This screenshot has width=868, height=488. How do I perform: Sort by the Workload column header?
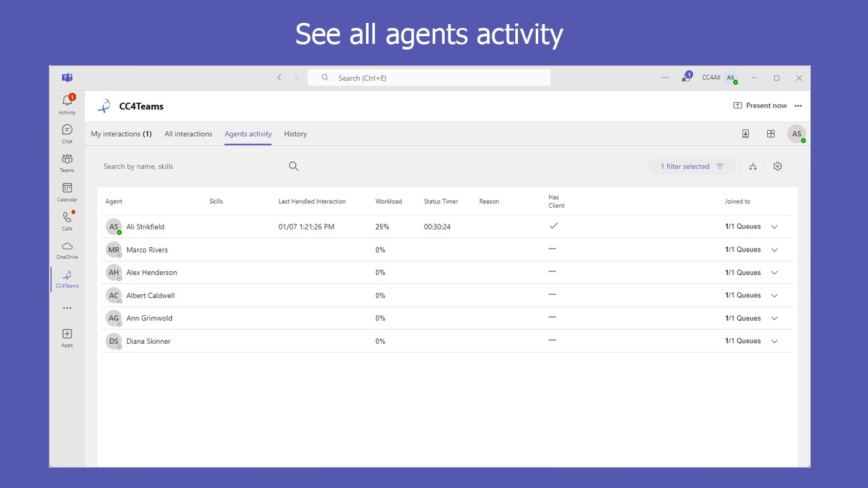pos(389,201)
